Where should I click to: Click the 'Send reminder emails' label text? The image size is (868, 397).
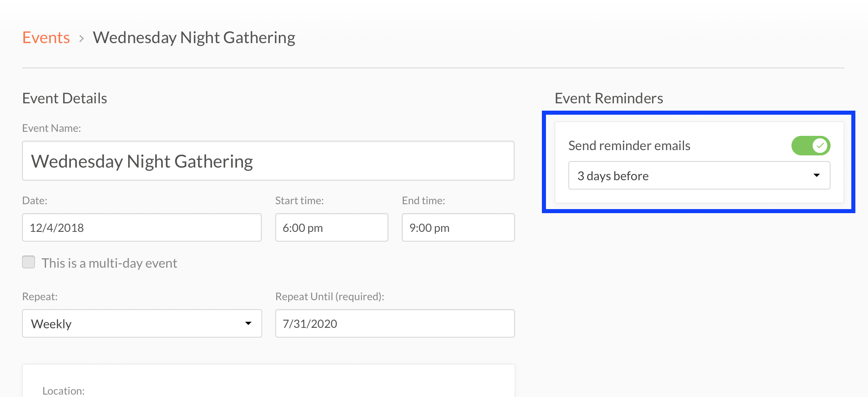tap(629, 146)
